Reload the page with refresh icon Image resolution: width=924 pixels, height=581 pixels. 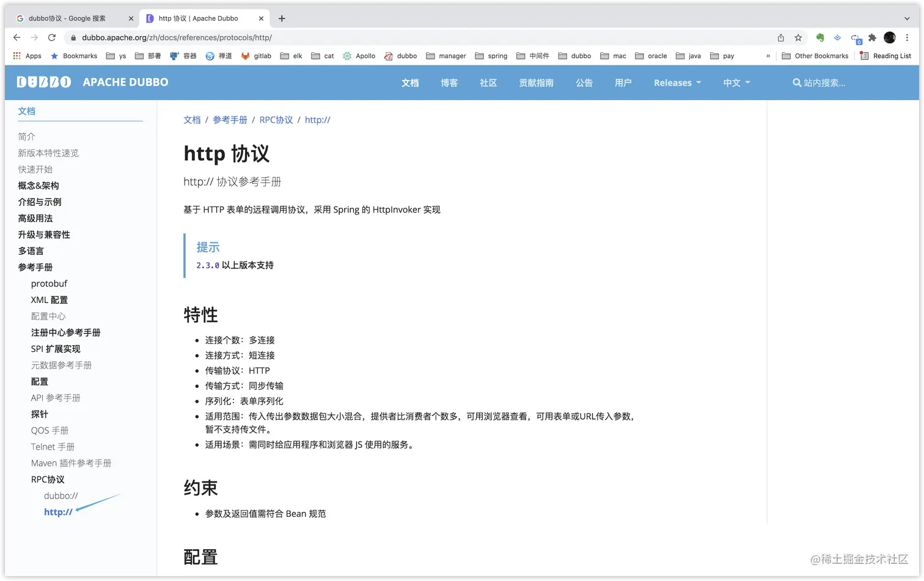click(52, 37)
